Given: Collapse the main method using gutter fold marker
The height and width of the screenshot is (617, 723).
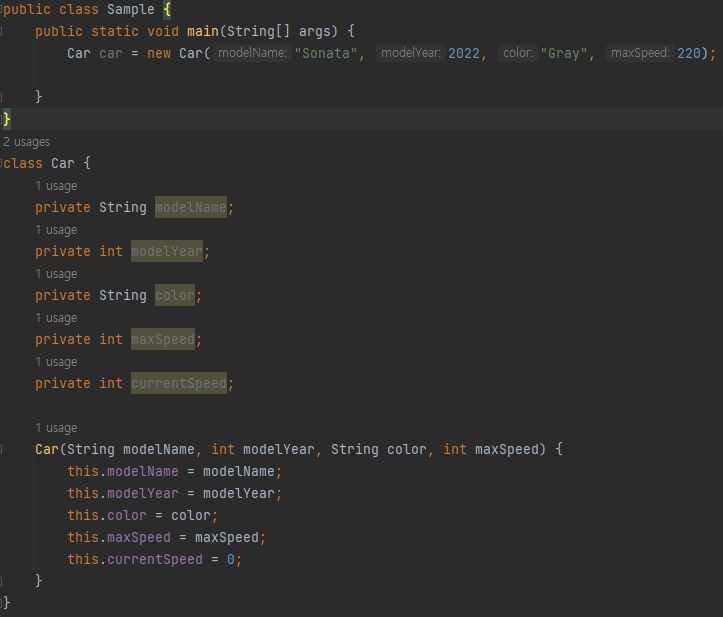Looking at the screenshot, I should 1,31.
